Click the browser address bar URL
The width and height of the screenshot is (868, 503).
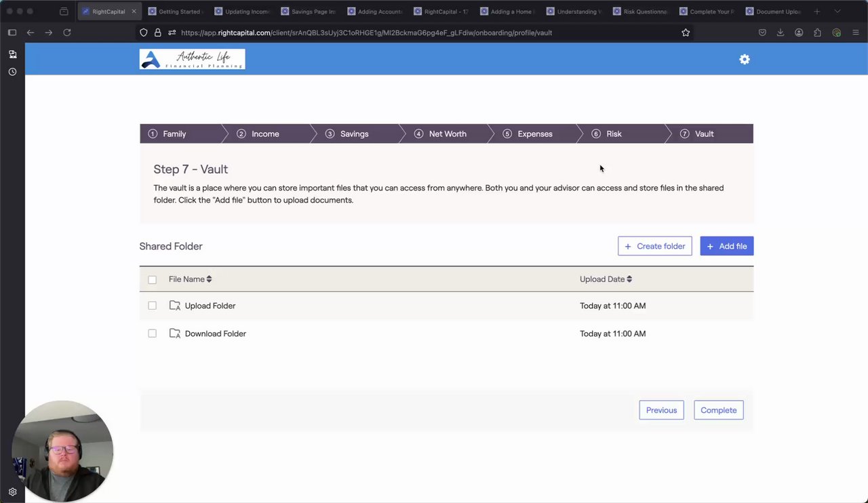point(366,33)
